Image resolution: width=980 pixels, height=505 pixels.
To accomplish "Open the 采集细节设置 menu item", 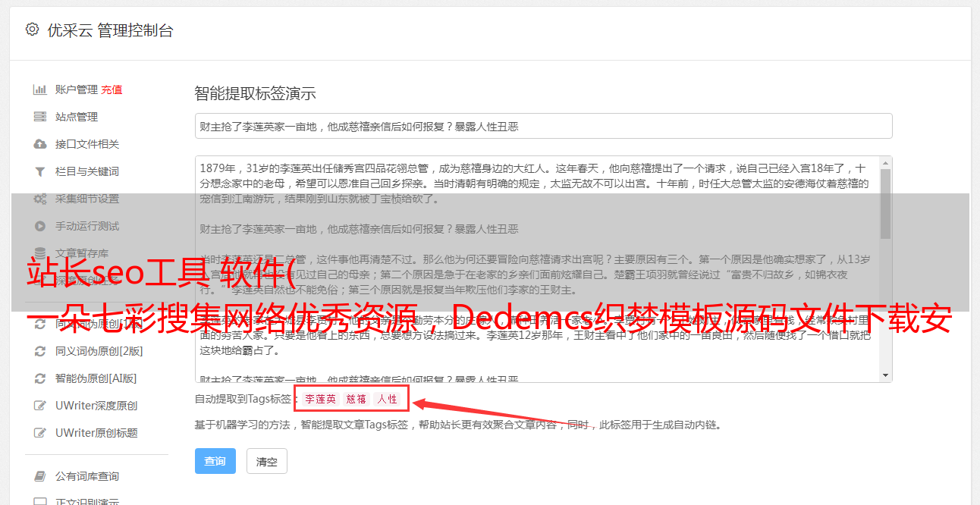I will coord(87,199).
